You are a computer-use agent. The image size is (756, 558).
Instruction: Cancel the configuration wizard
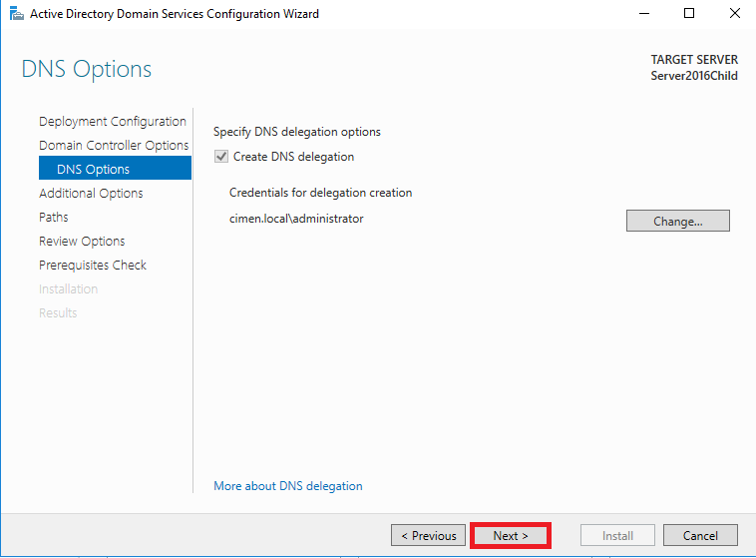point(700,535)
